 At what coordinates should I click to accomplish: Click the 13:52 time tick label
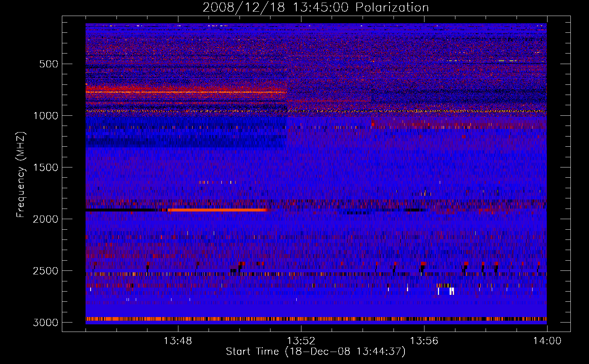(x=301, y=341)
